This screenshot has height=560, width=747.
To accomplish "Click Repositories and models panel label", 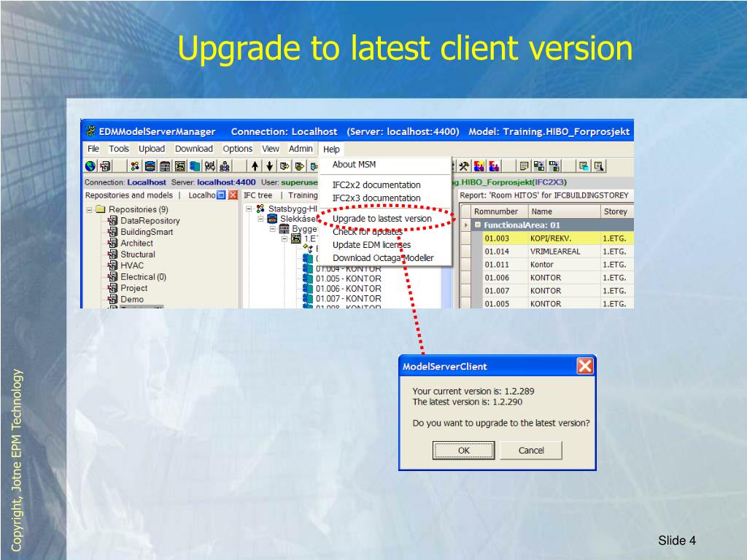I will [x=128, y=195].
